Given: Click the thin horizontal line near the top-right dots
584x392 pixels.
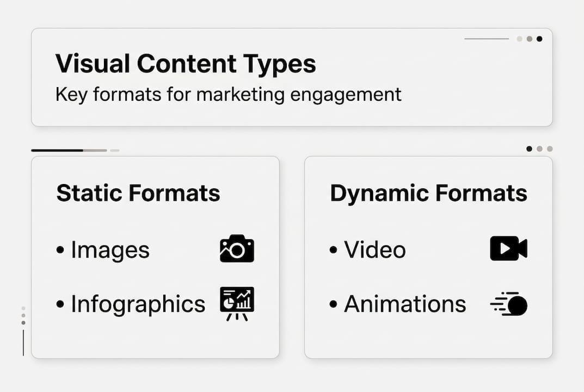Looking at the screenshot, I should click(x=486, y=39).
